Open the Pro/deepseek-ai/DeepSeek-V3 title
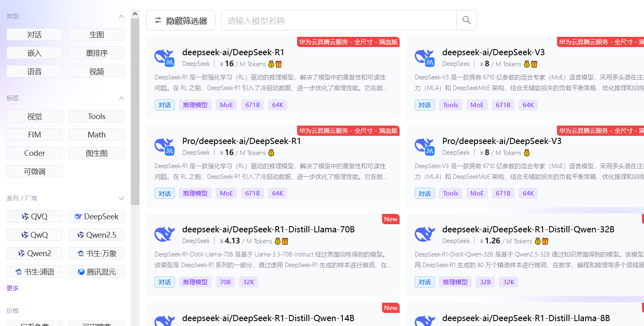 502,141
